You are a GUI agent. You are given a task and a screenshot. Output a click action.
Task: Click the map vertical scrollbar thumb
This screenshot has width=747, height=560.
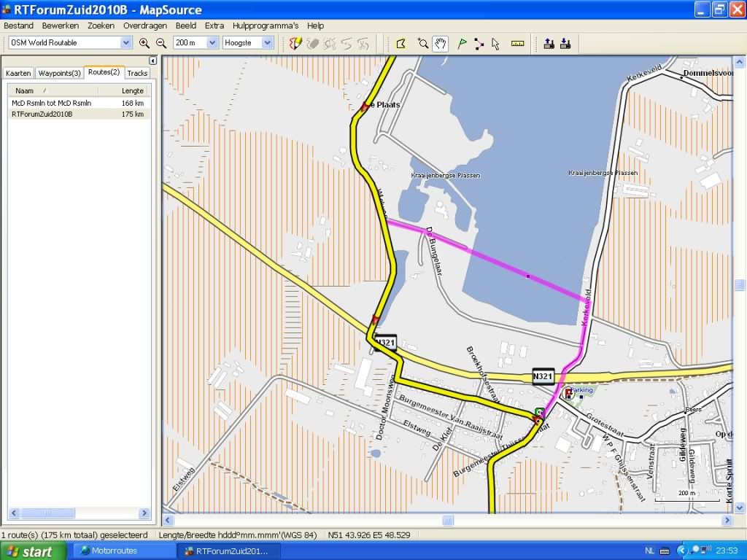(740, 285)
